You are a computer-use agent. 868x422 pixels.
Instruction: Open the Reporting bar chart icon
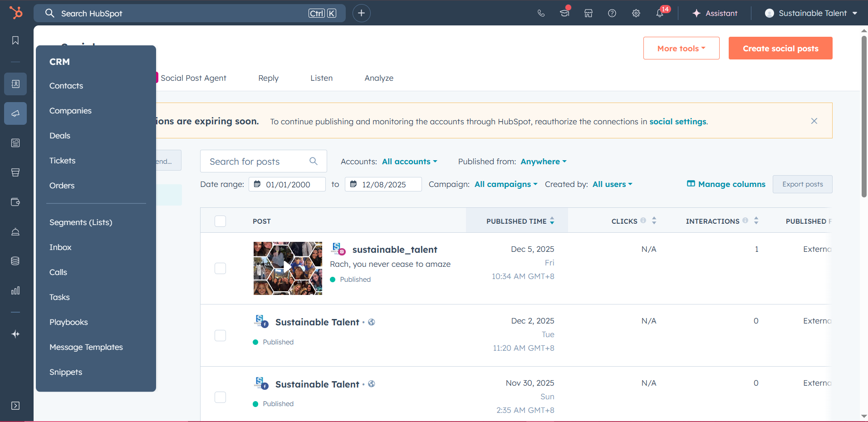coord(15,290)
